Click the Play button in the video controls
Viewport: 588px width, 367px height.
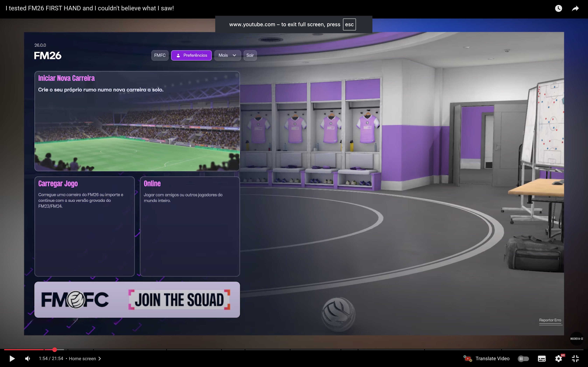coord(12,358)
